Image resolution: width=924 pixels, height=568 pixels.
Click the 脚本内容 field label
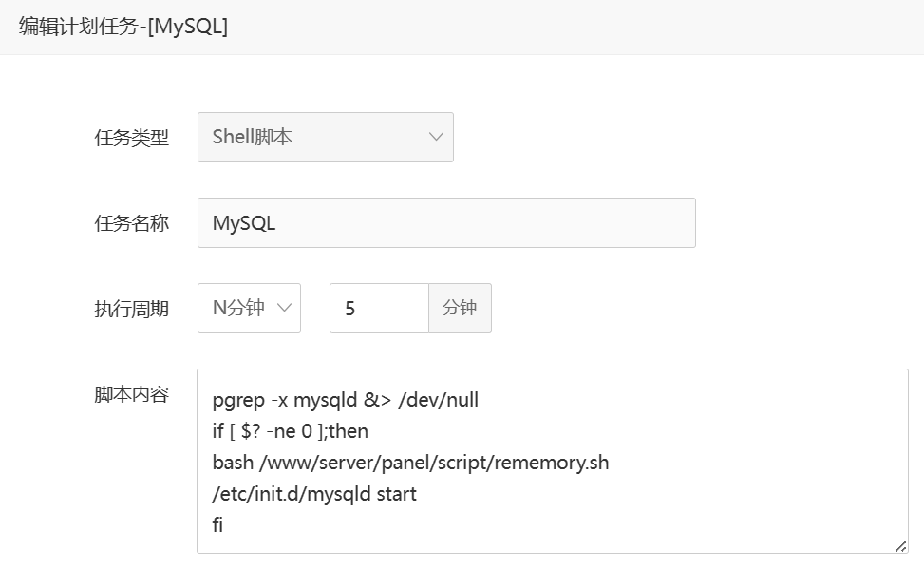point(132,395)
